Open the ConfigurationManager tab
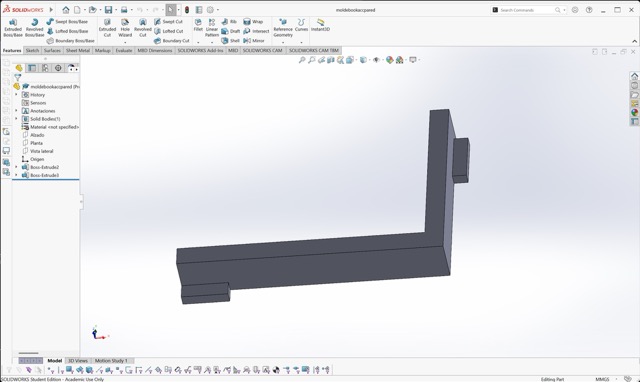 [45, 68]
